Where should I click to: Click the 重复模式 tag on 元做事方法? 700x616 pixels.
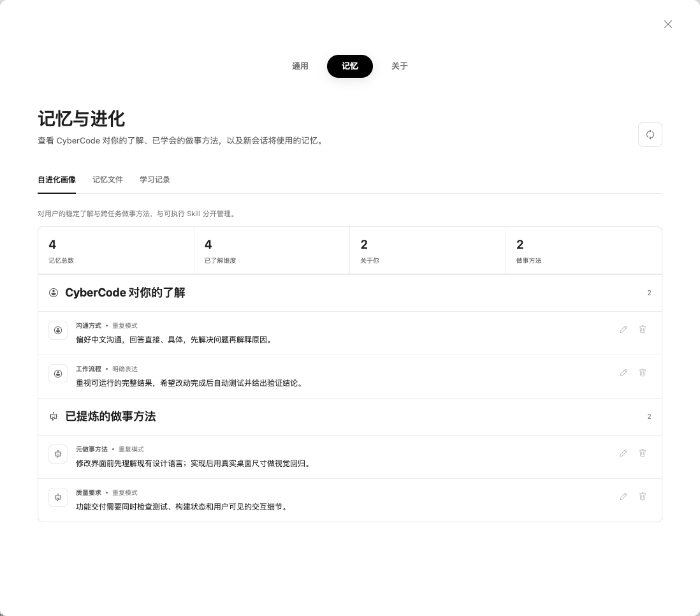point(131,450)
